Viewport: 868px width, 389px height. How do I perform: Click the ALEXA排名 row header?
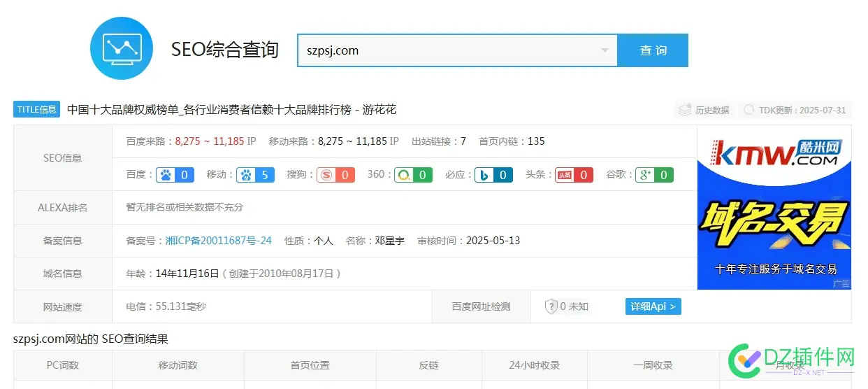(63, 208)
